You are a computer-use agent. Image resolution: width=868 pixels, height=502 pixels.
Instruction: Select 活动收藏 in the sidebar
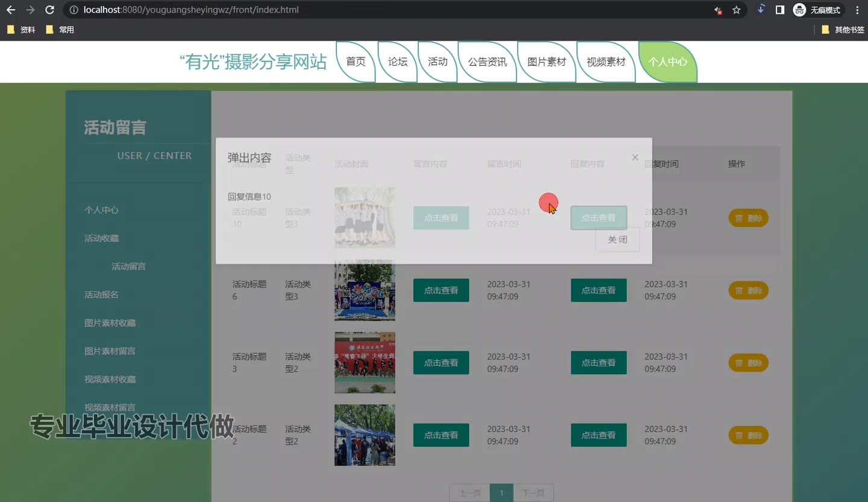pos(101,238)
